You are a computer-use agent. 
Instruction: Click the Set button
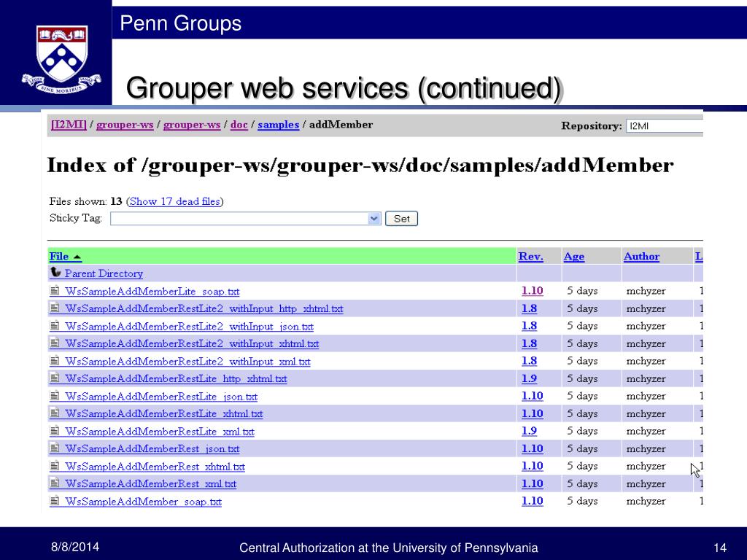[x=401, y=219]
